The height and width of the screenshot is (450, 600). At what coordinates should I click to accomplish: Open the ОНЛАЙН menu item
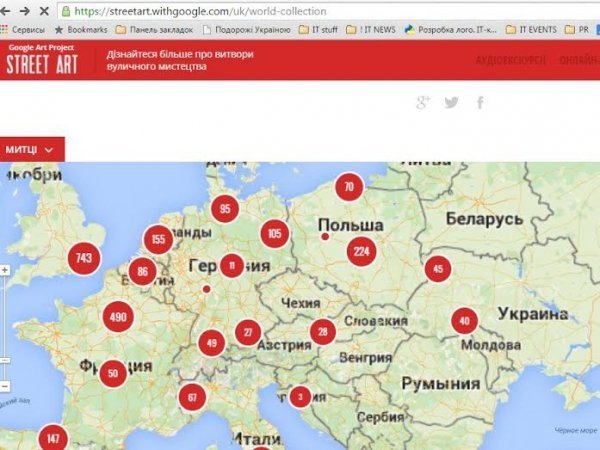click(578, 60)
